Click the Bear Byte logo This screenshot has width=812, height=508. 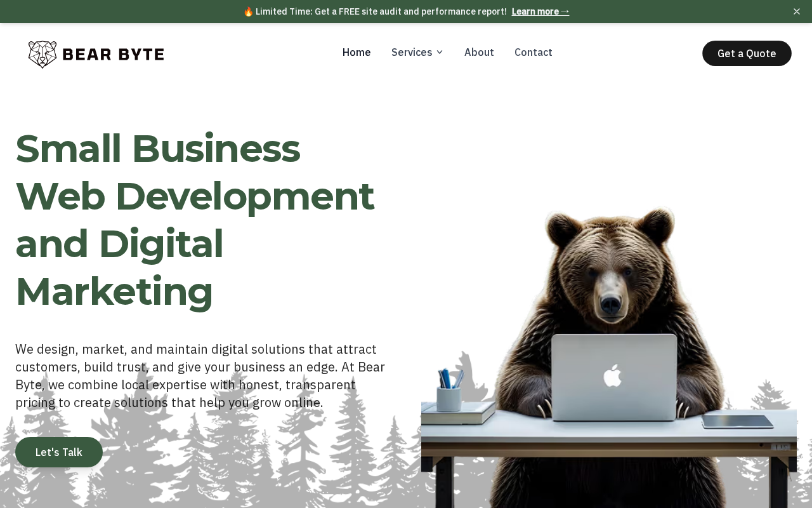[96, 54]
